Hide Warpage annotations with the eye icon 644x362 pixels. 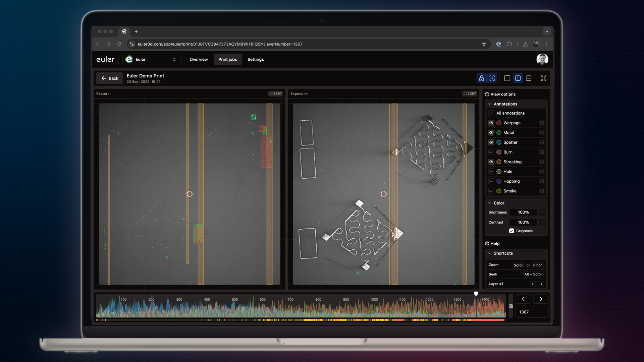491,123
